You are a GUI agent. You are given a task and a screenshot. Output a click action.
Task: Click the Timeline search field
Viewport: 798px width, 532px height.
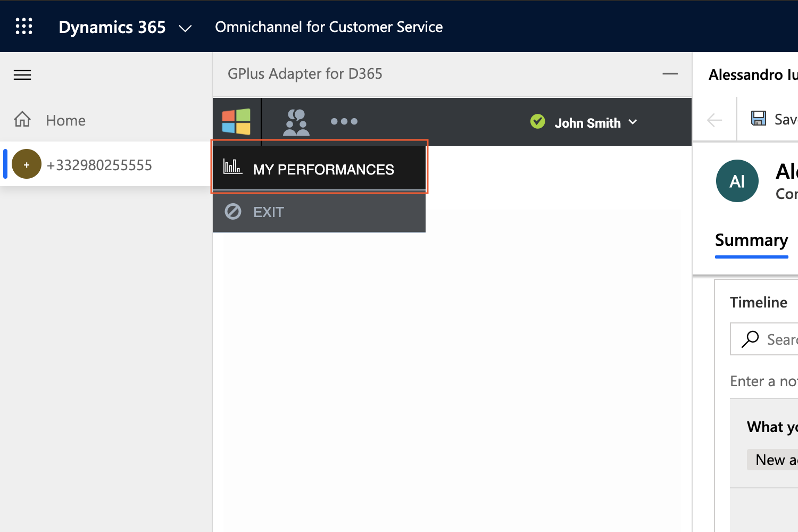(764, 339)
